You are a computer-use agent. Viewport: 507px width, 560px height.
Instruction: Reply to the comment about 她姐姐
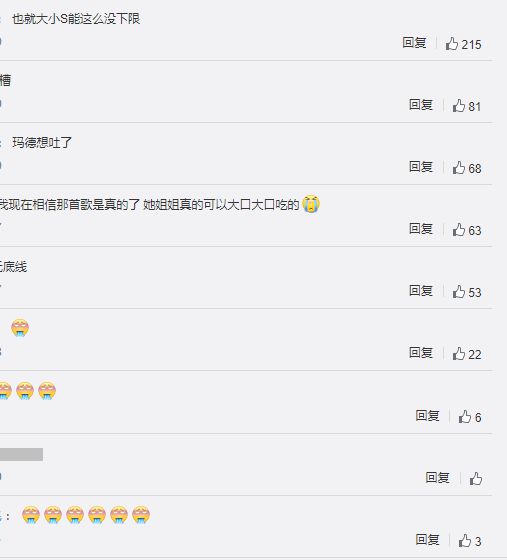[421, 229]
